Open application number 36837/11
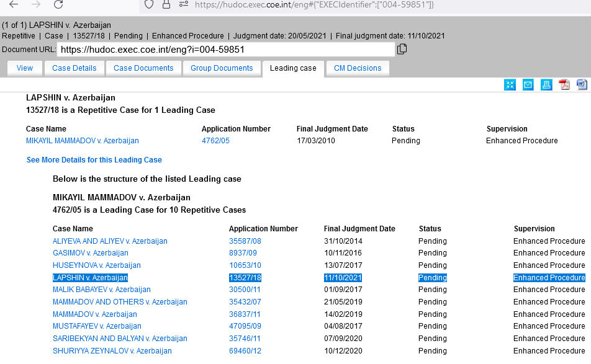This screenshot has width=591, height=364. [x=245, y=314]
